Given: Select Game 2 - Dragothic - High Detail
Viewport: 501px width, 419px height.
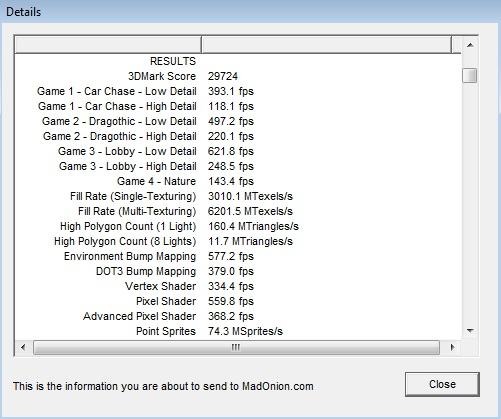Looking at the screenshot, I should pyautogui.click(x=120, y=136).
